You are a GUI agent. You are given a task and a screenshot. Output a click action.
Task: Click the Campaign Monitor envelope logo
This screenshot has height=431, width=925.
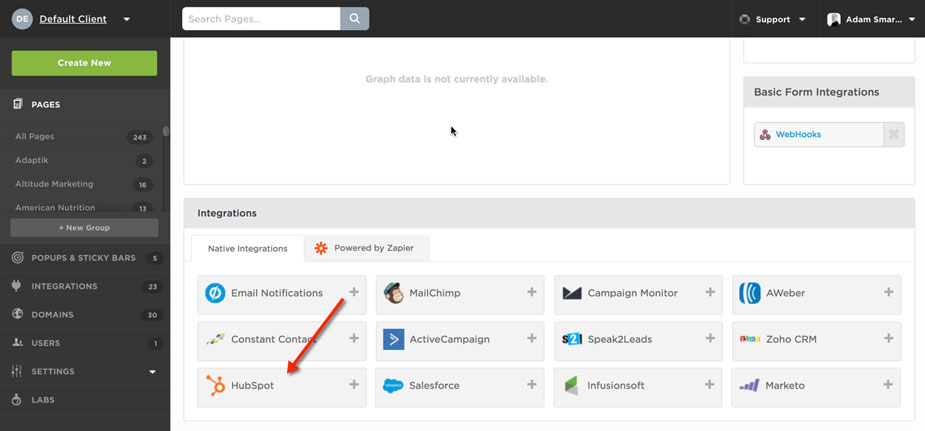coord(572,293)
